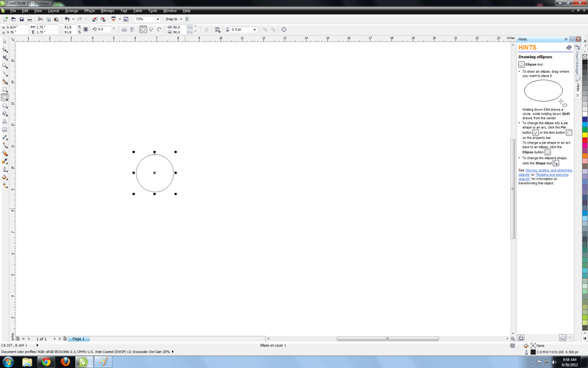Open the Effects menu

coord(90,11)
